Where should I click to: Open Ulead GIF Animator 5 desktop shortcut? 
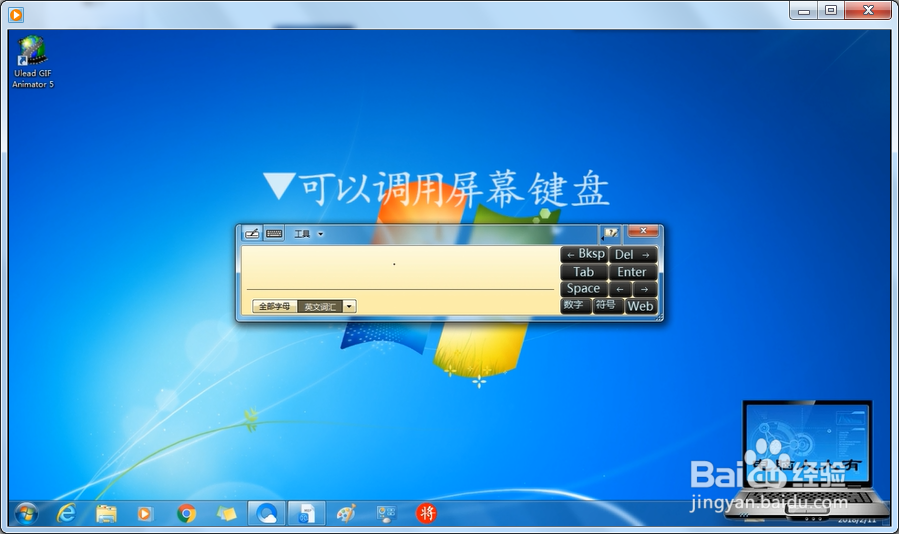[33, 62]
